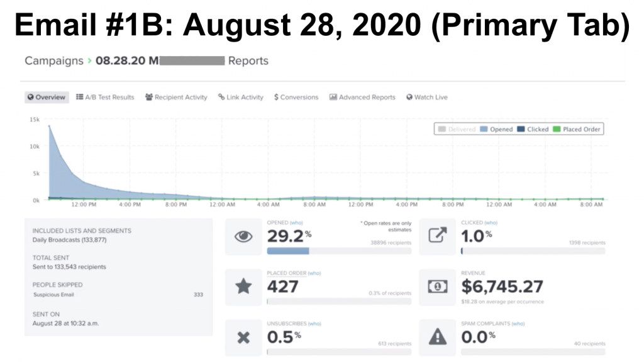Screen dimensions: 644x362
Task: Click the star icon for Placed Order
Action: click(x=243, y=286)
